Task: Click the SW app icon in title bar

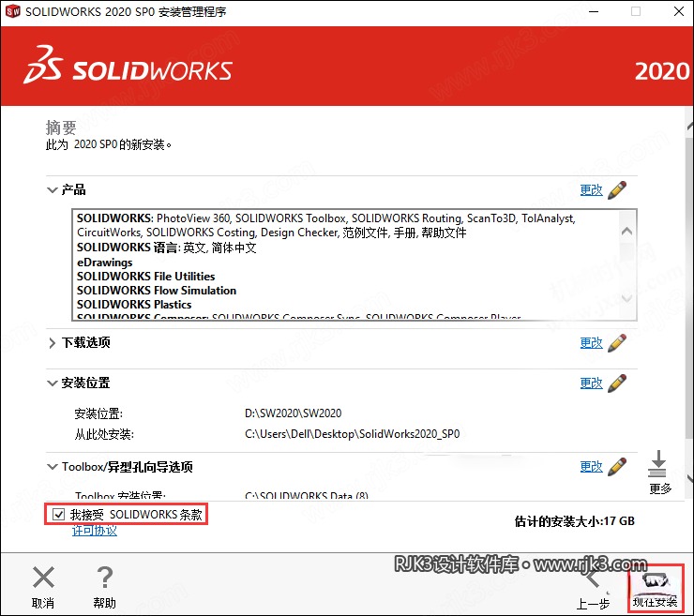Action: [x=12, y=11]
